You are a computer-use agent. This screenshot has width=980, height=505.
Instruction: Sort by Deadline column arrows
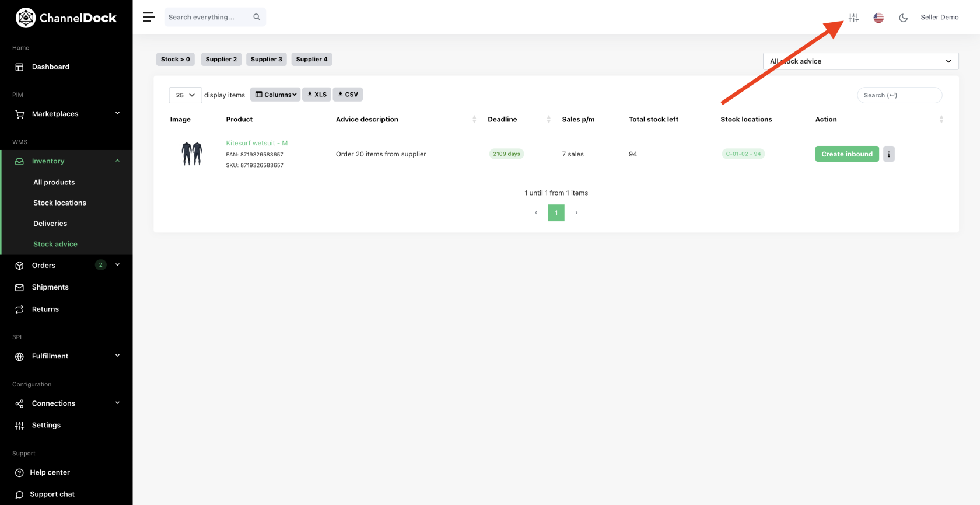pos(548,119)
